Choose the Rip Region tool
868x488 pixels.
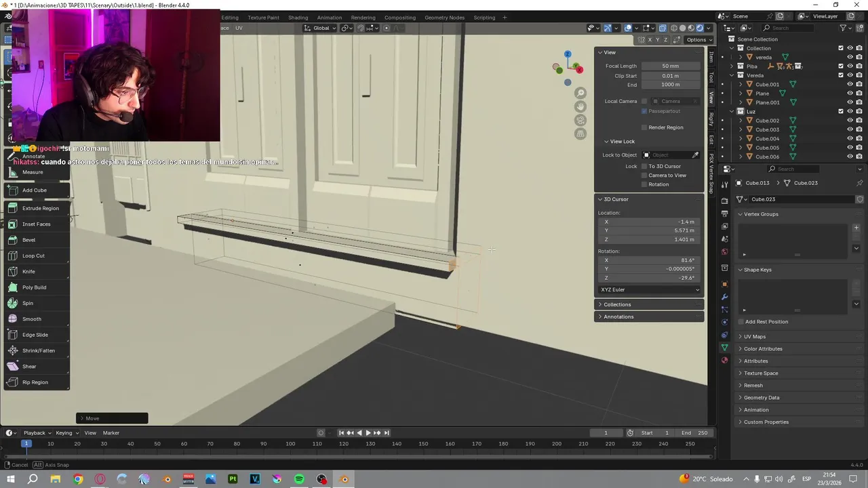[x=37, y=382]
